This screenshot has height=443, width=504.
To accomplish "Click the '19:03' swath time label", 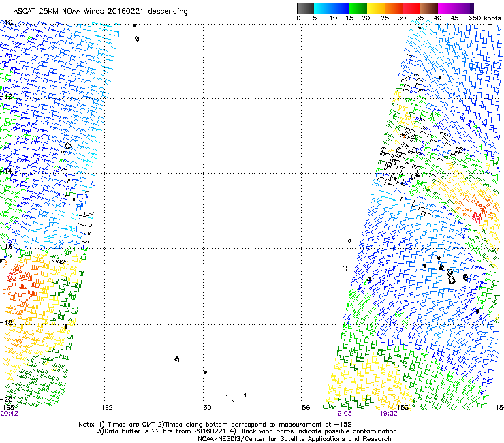I will [x=343, y=414].
